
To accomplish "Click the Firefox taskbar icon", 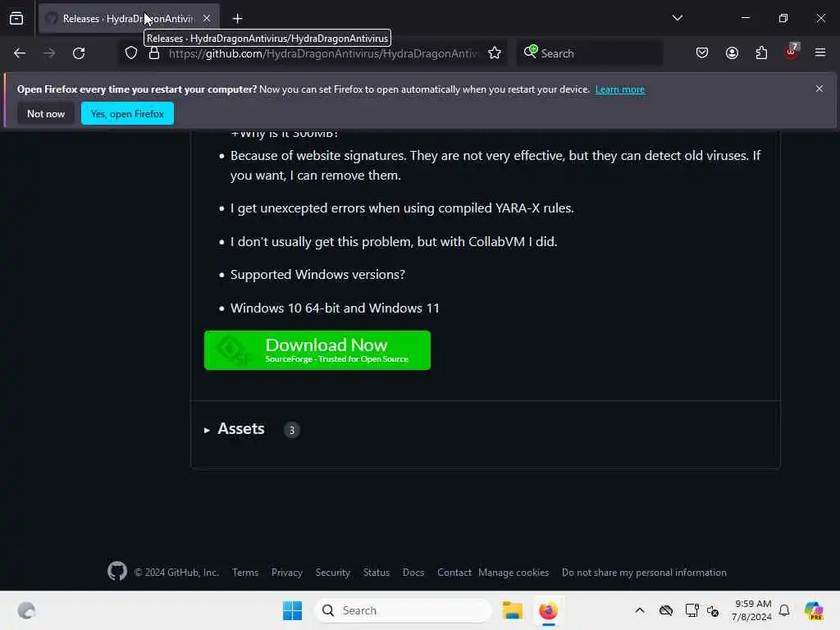I will point(548,610).
